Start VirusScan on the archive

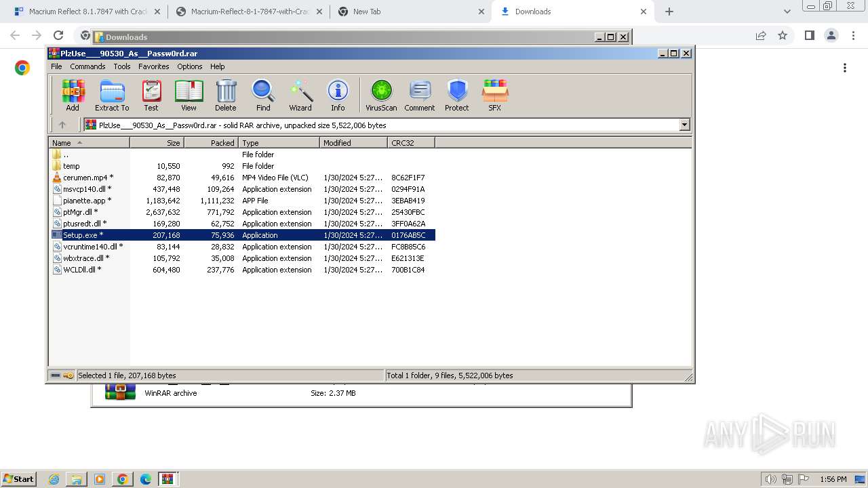381,95
